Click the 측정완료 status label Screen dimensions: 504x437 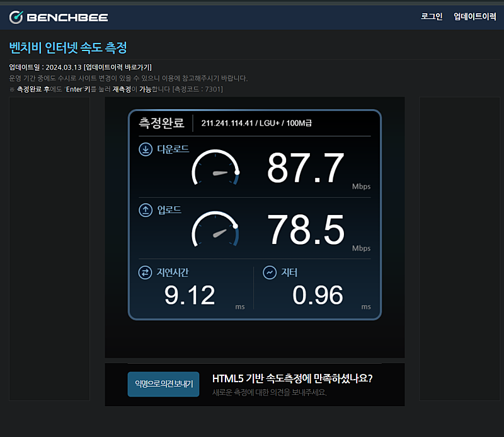[161, 122]
